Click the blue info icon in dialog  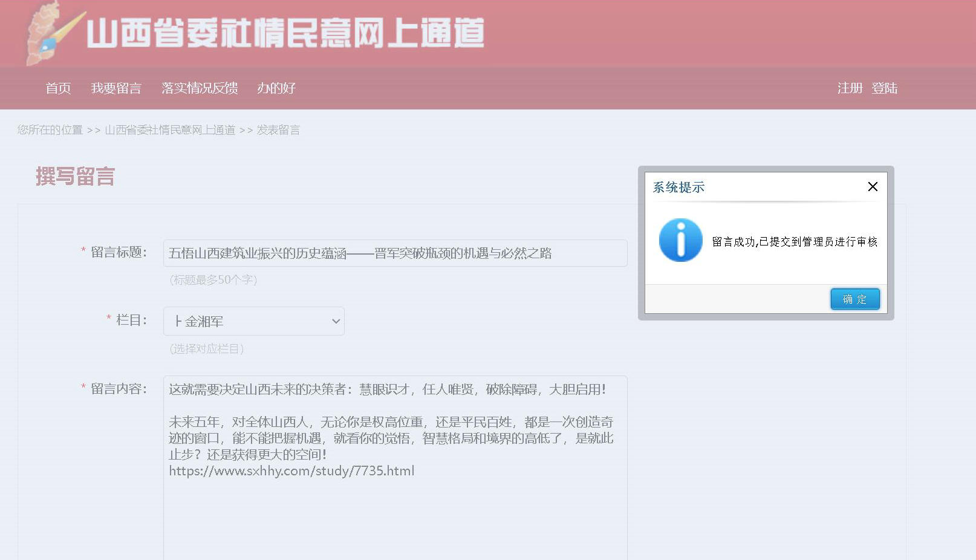click(680, 240)
